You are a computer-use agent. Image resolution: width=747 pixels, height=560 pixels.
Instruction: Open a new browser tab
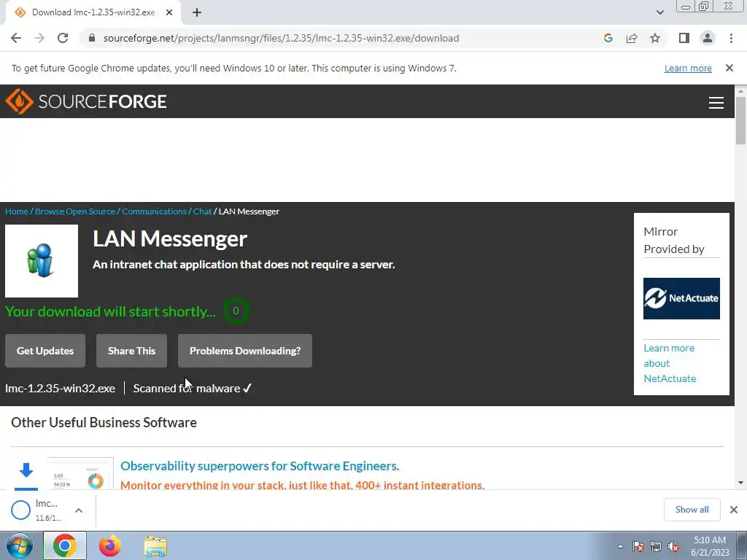pyautogui.click(x=197, y=12)
